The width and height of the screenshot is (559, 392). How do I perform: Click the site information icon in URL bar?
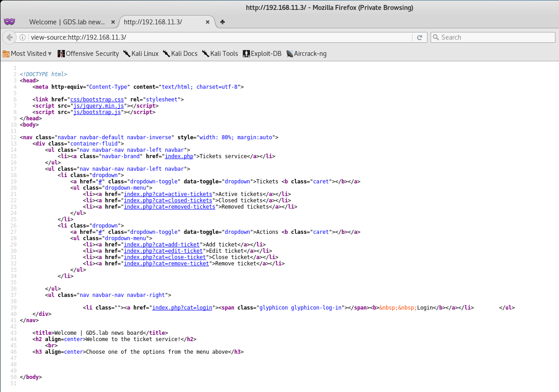click(x=23, y=37)
